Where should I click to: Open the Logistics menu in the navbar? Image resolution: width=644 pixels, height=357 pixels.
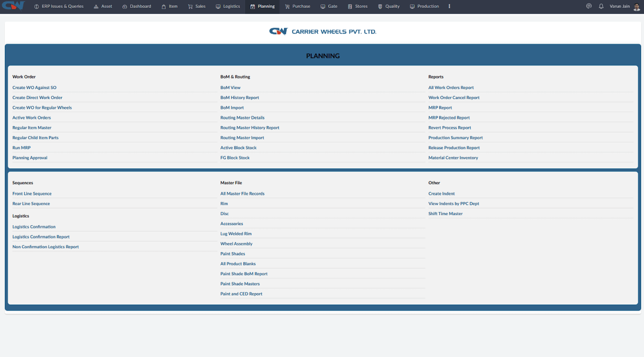coord(228,6)
